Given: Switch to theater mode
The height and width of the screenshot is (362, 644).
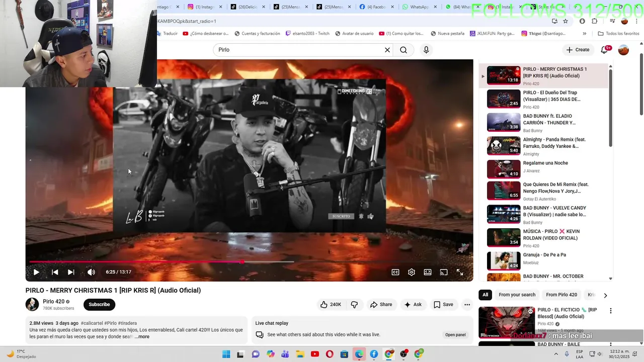Looking at the screenshot, I should pos(428,272).
